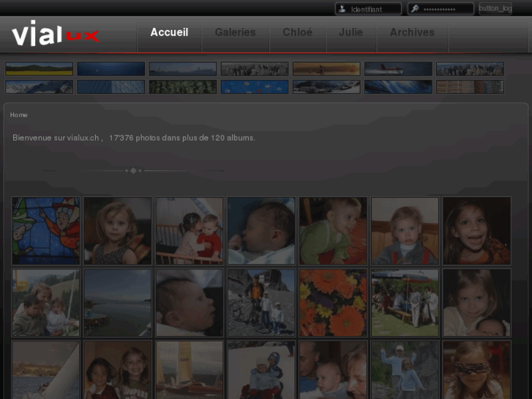
Task: Open photo of blindfolded girl
Action: point(476,370)
